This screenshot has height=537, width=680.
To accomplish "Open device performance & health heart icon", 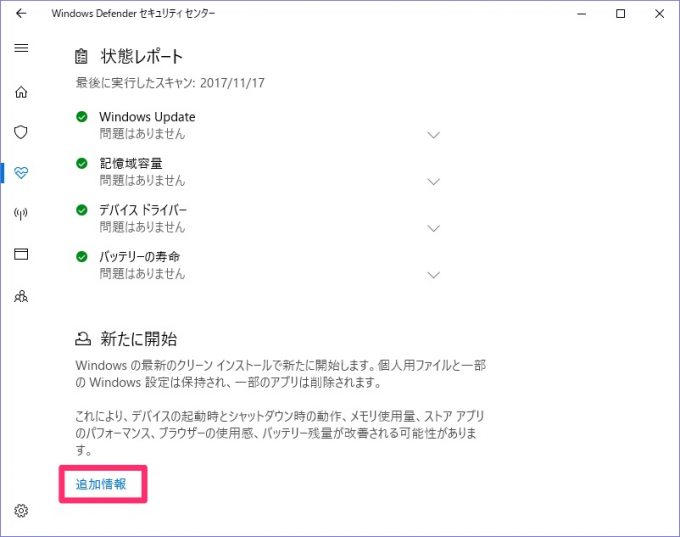I will pyautogui.click(x=21, y=173).
